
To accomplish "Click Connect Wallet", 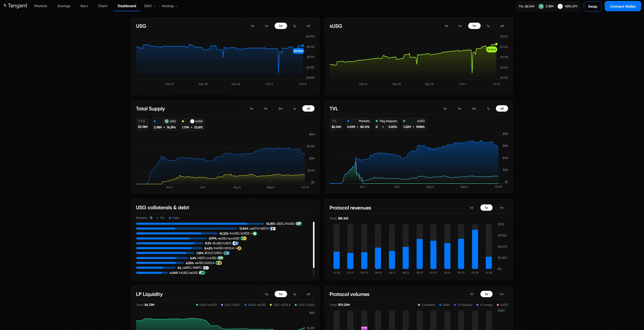I will [623, 6].
